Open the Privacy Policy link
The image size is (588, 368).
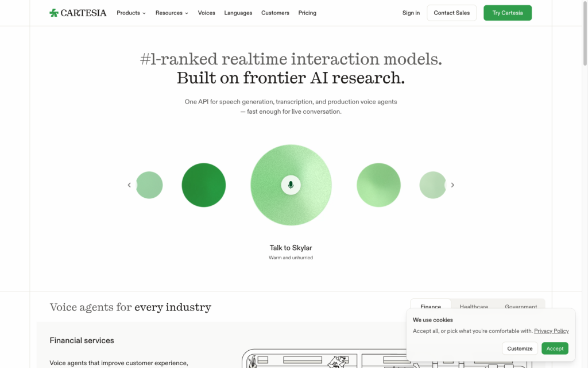pos(551,331)
